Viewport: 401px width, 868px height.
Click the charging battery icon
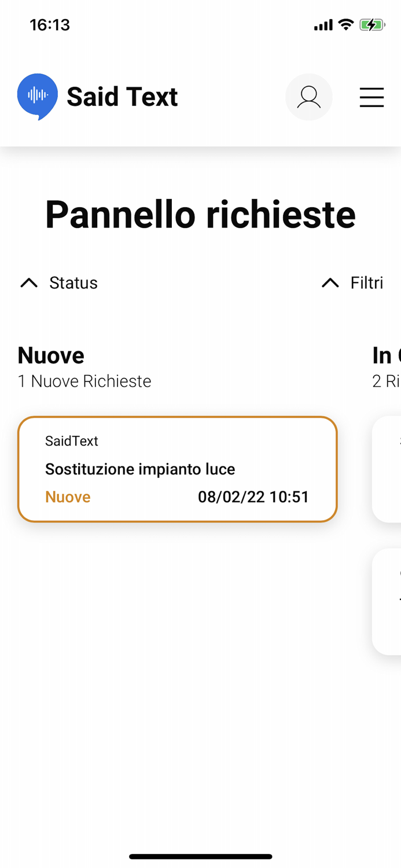(372, 25)
